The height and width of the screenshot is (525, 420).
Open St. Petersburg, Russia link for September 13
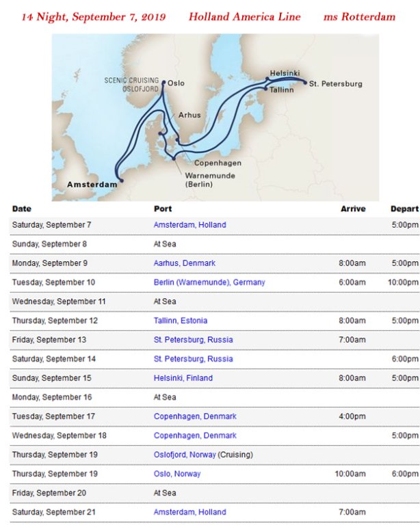point(193,340)
